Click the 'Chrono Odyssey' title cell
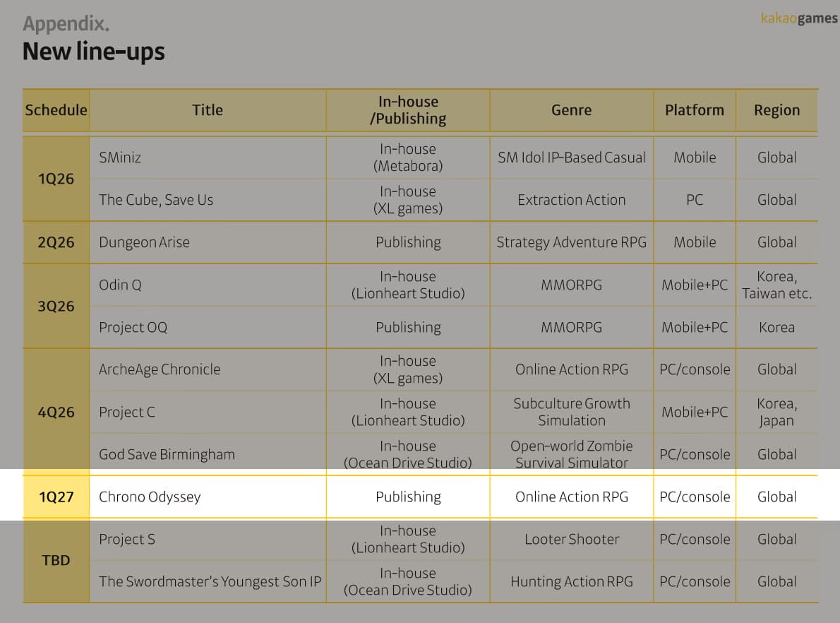This screenshot has height=623, width=840. click(x=208, y=497)
